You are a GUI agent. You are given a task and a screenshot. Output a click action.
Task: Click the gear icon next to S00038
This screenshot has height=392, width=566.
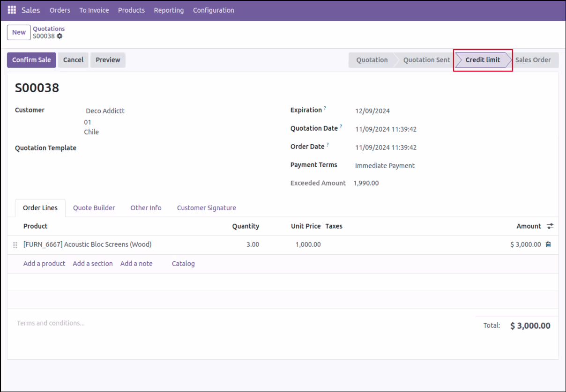point(60,36)
